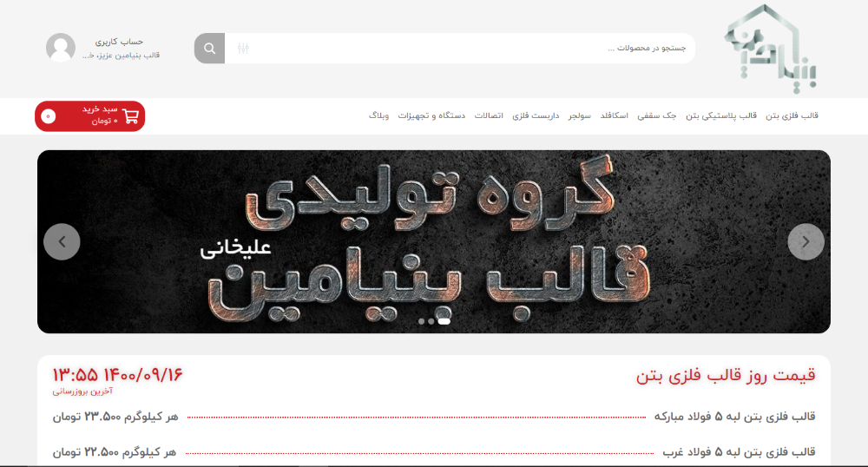The width and height of the screenshot is (868, 467).
Task: Click قالب بنیامین عزیز greeting text
Action: click(x=122, y=56)
